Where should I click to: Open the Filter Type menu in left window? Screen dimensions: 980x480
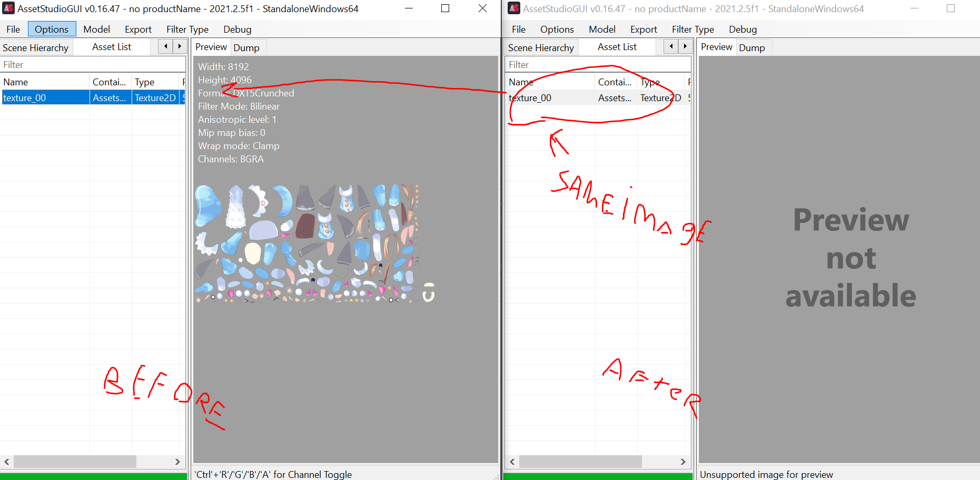click(187, 30)
